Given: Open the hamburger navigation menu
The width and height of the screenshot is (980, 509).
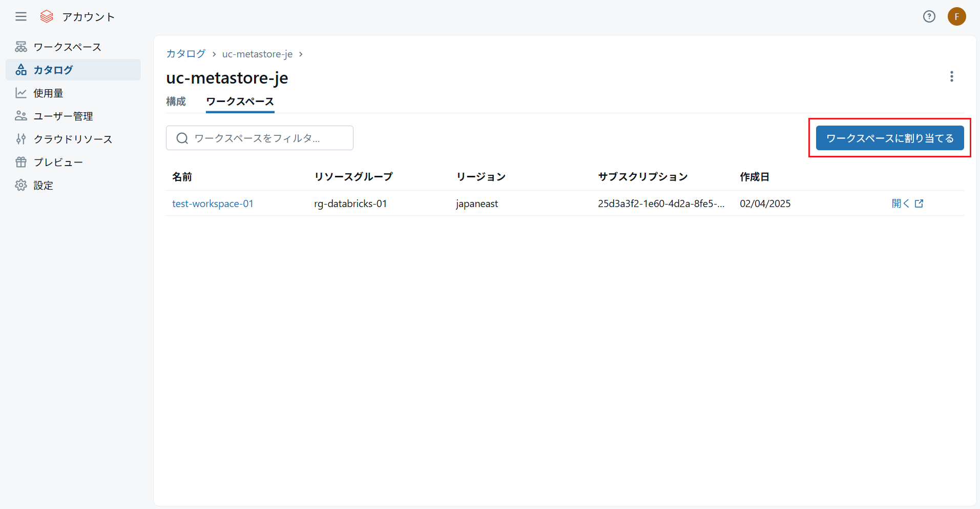Looking at the screenshot, I should coord(21,17).
